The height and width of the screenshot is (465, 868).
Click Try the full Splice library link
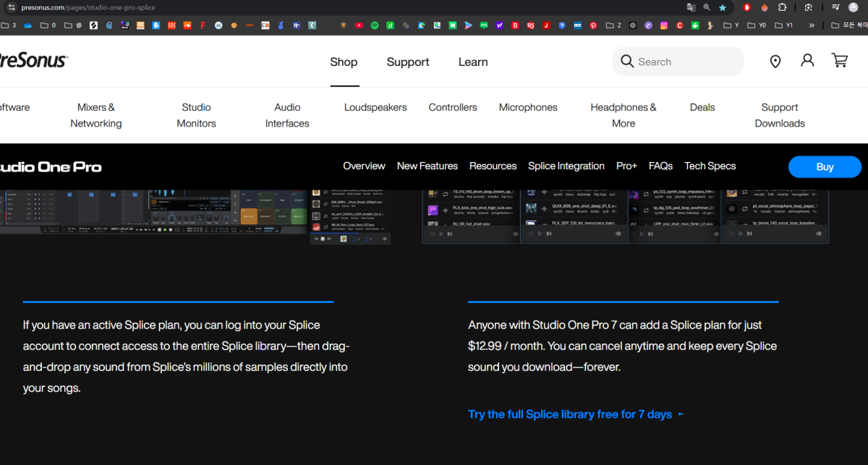(x=576, y=414)
